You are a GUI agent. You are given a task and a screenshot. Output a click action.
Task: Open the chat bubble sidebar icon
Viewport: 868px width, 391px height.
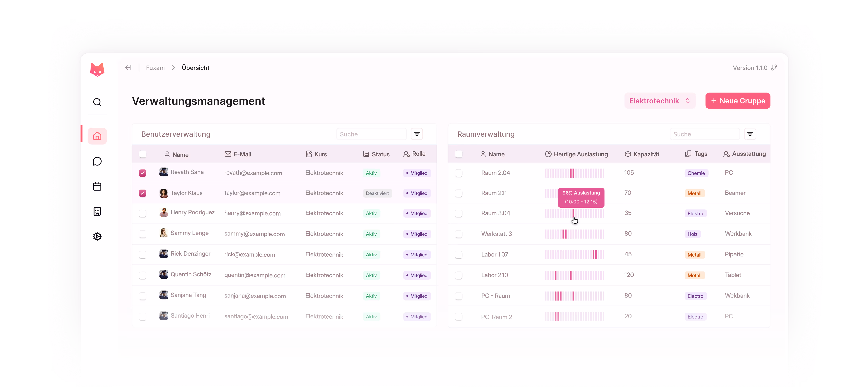(97, 161)
